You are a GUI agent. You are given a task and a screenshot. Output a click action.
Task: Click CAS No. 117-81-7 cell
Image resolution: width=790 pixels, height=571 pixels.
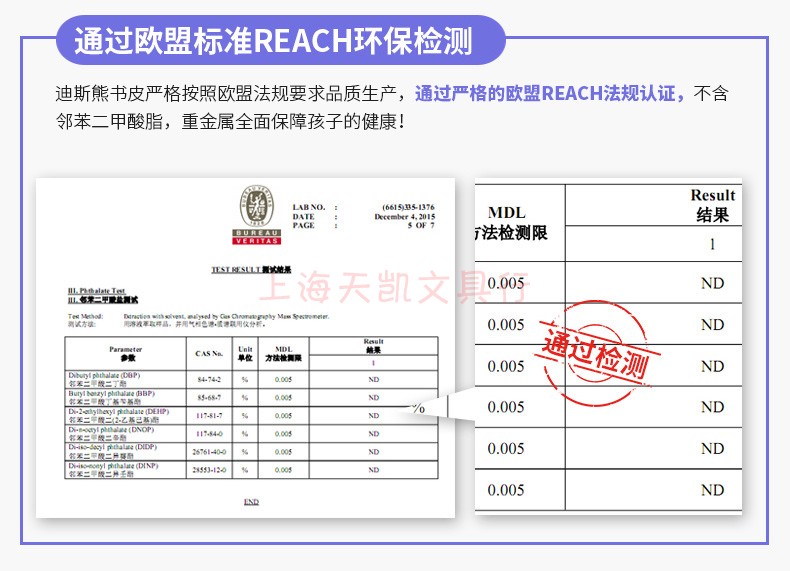click(x=209, y=416)
